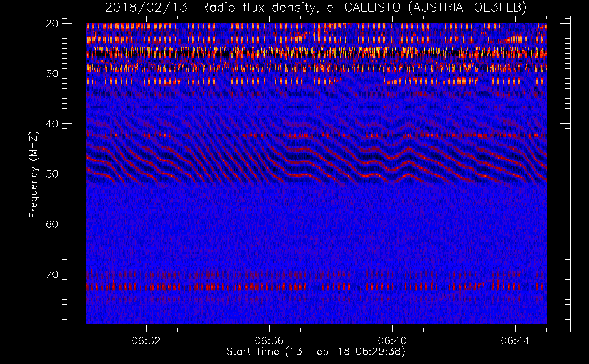589x364 pixels.
Task: Click the 60 MHz frequency tick label
Action: (52, 224)
